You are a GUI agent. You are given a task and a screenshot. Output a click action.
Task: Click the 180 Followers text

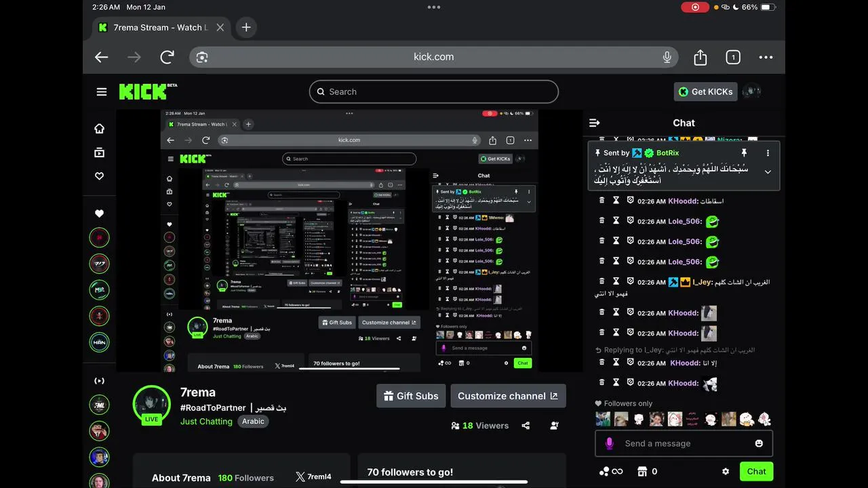click(x=246, y=478)
